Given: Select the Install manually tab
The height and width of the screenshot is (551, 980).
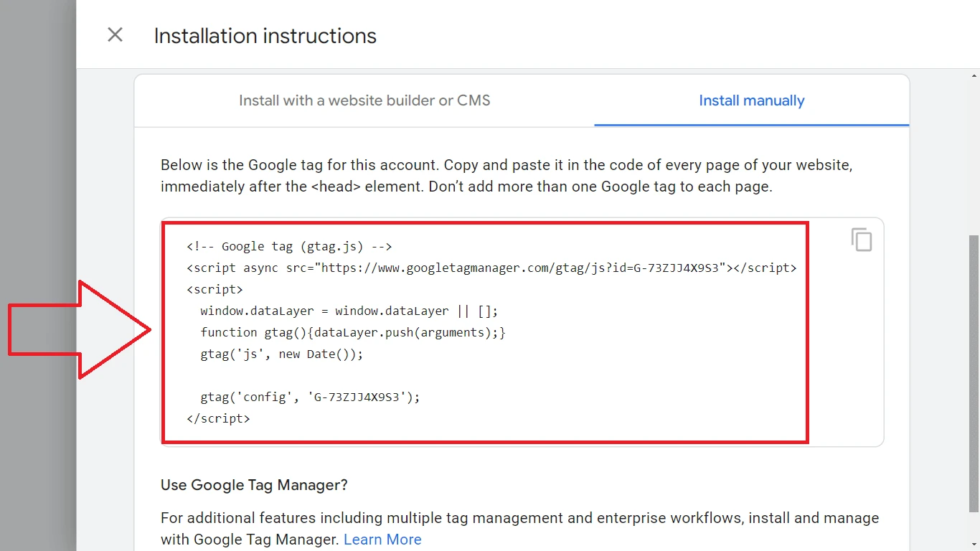Looking at the screenshot, I should (x=751, y=100).
